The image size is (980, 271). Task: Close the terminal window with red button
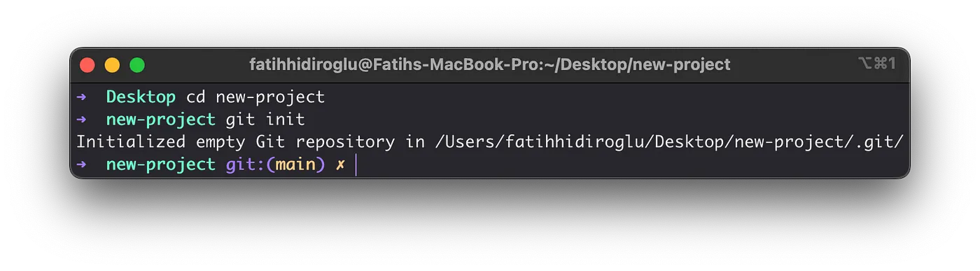(87, 65)
